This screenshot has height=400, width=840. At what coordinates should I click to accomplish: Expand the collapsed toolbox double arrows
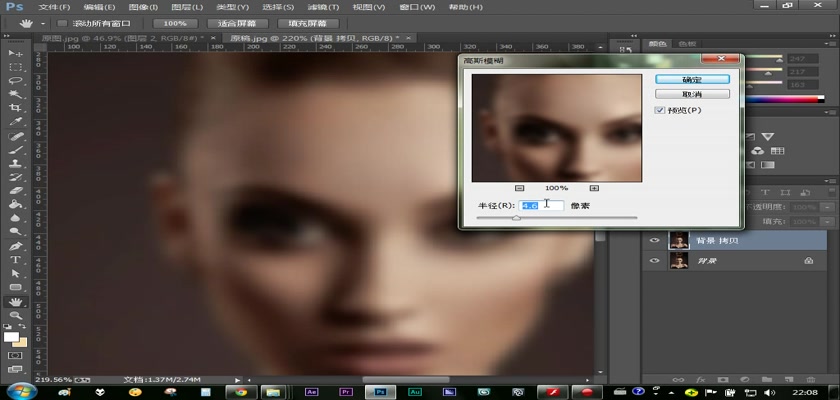click(6, 36)
